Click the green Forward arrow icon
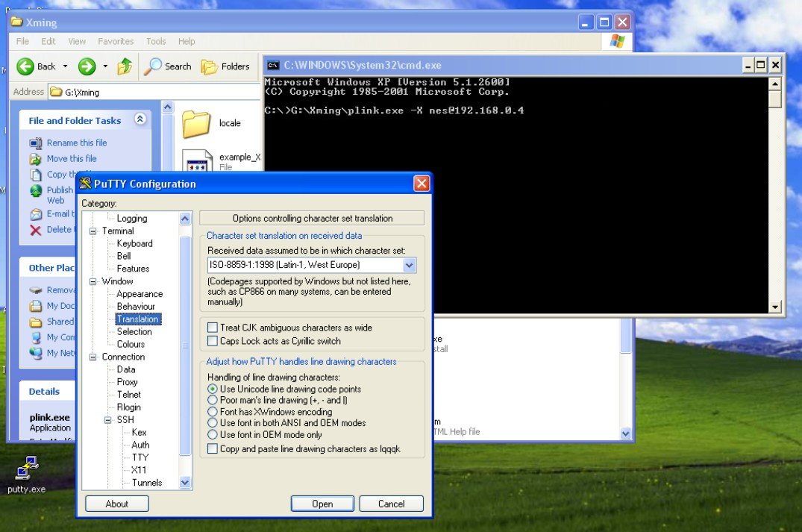 pyautogui.click(x=87, y=66)
